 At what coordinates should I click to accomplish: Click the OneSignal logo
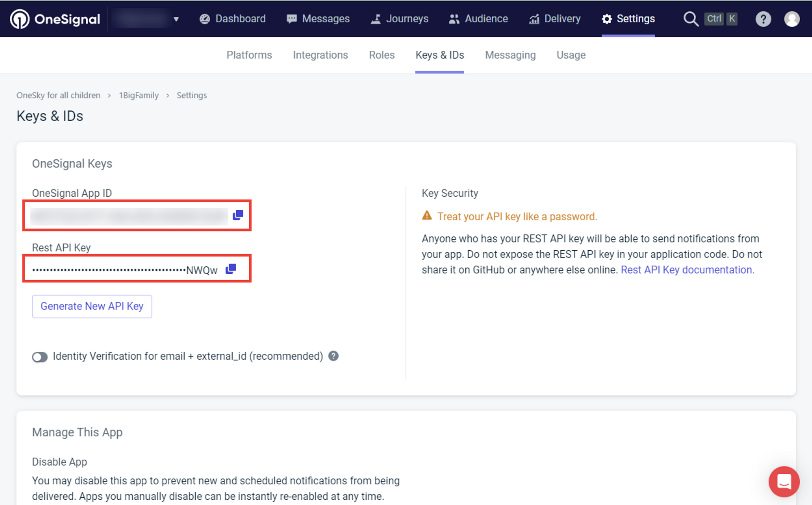click(x=55, y=19)
